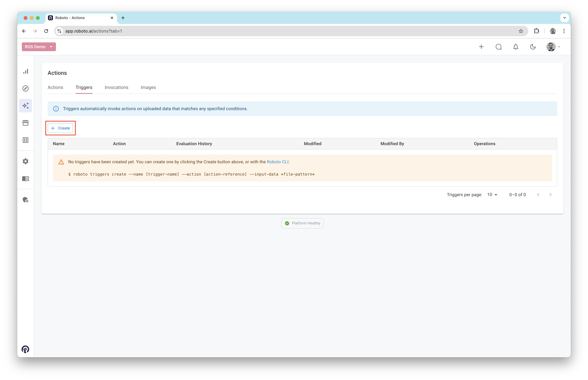Click the notifications bell icon
This screenshot has height=380, width=588.
pos(516,47)
